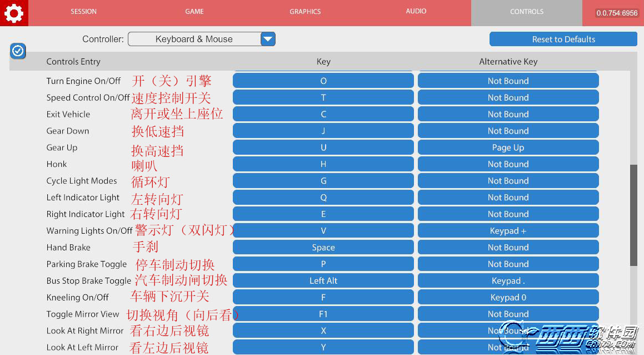Change Exit Vehicle key C
The width and height of the screenshot is (644, 355).
pos(323,114)
